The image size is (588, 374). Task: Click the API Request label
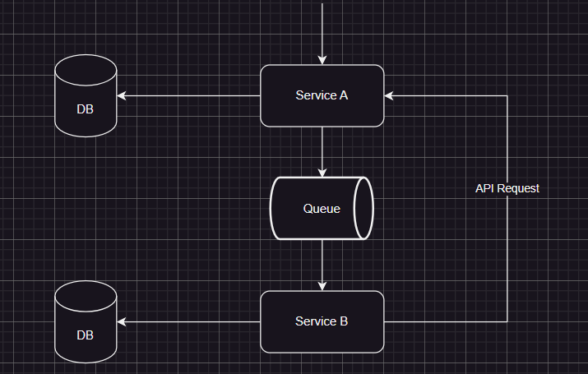tap(507, 188)
